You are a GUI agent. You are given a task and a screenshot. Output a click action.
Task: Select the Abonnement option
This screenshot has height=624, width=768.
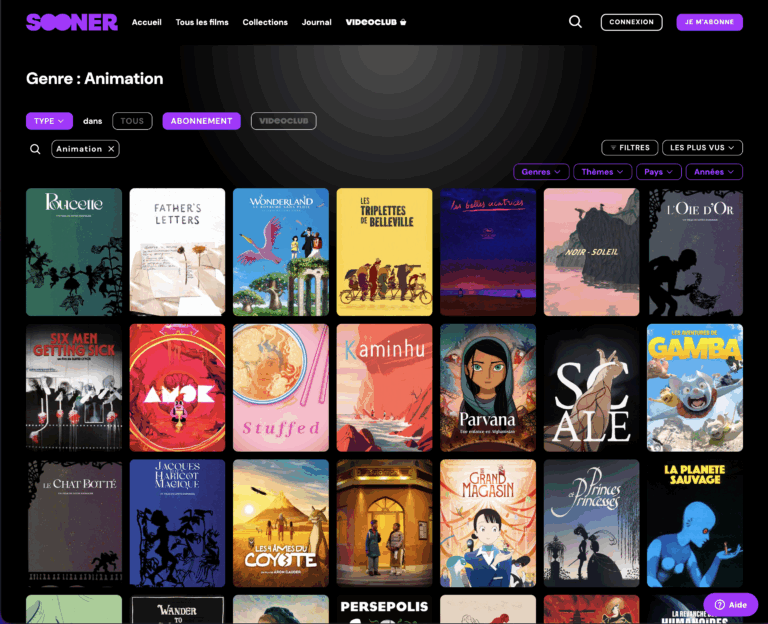[x=201, y=121]
